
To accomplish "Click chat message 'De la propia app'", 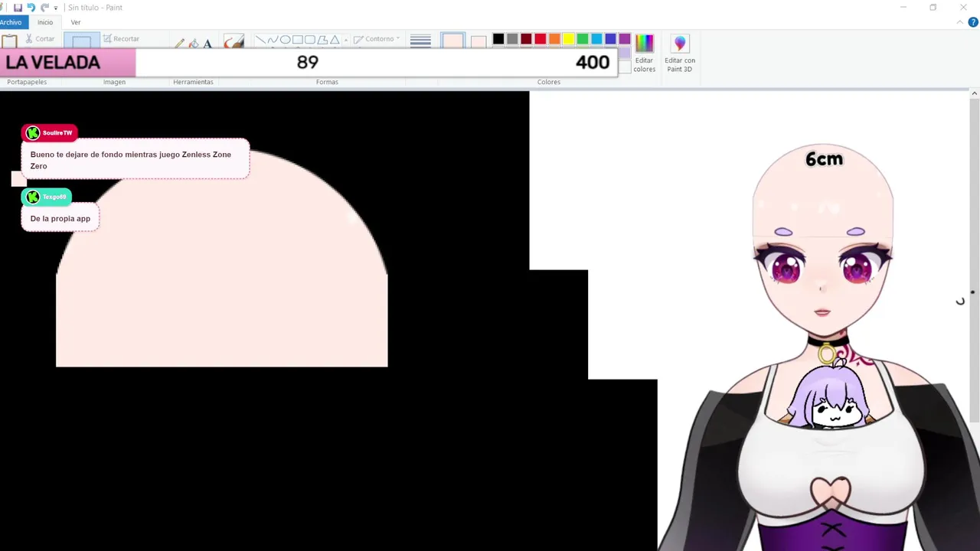I will coord(60,218).
